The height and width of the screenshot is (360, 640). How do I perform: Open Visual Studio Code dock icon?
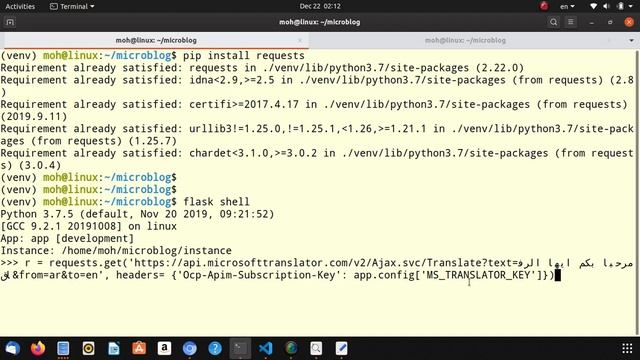pyautogui.click(x=266, y=348)
